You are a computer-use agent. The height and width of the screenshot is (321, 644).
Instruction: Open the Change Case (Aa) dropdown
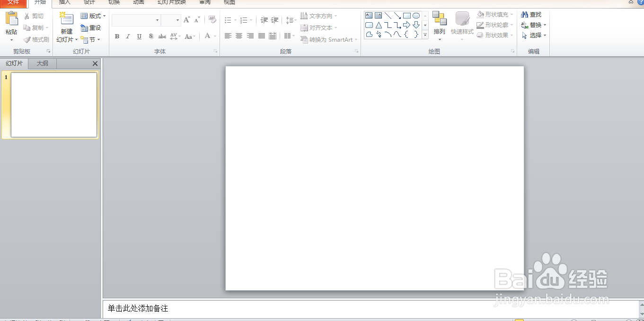pyautogui.click(x=190, y=36)
